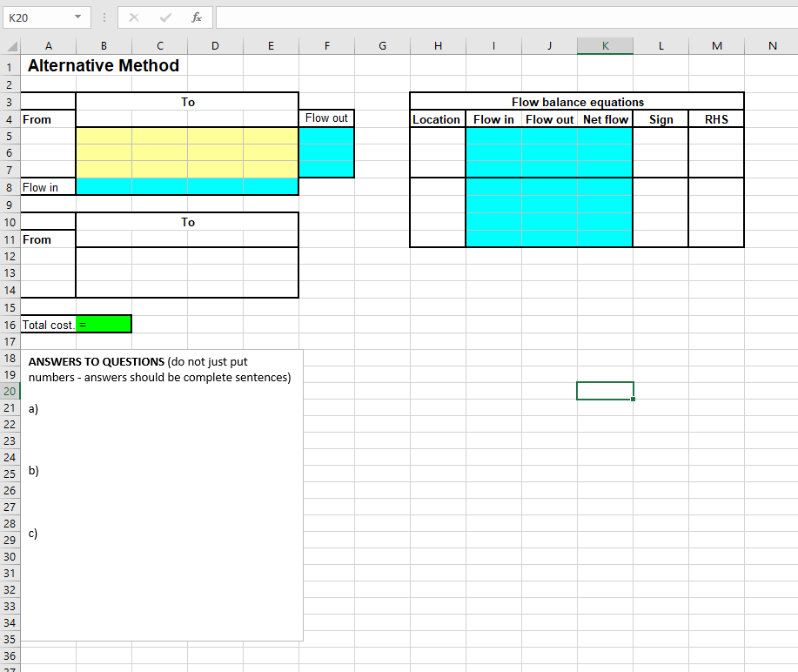Select row 1 header
The image size is (798, 672).
(10, 67)
